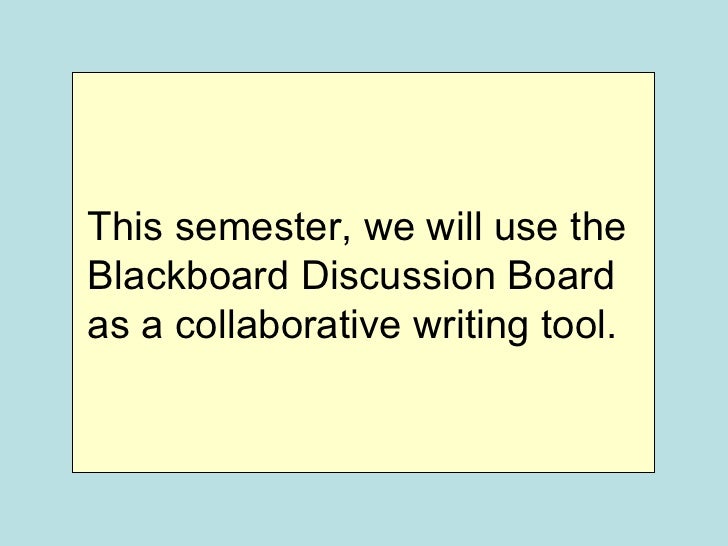Click empty yellow area above the text
This screenshot has height=546, width=728.
(x=363, y=139)
